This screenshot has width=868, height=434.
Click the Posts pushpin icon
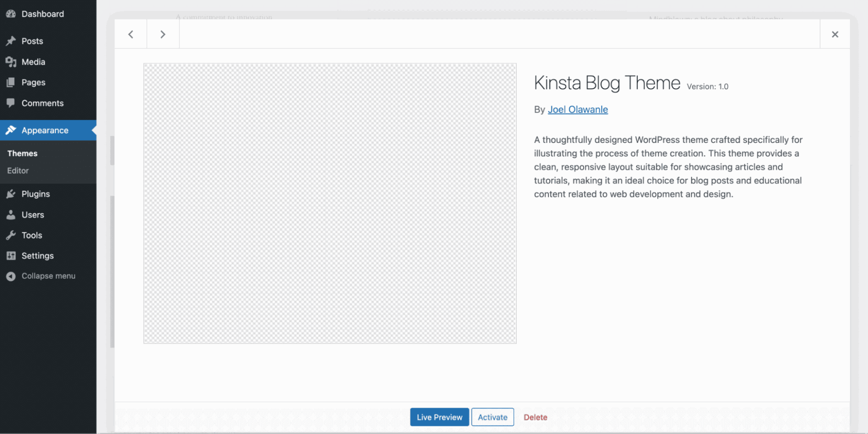[x=11, y=41]
